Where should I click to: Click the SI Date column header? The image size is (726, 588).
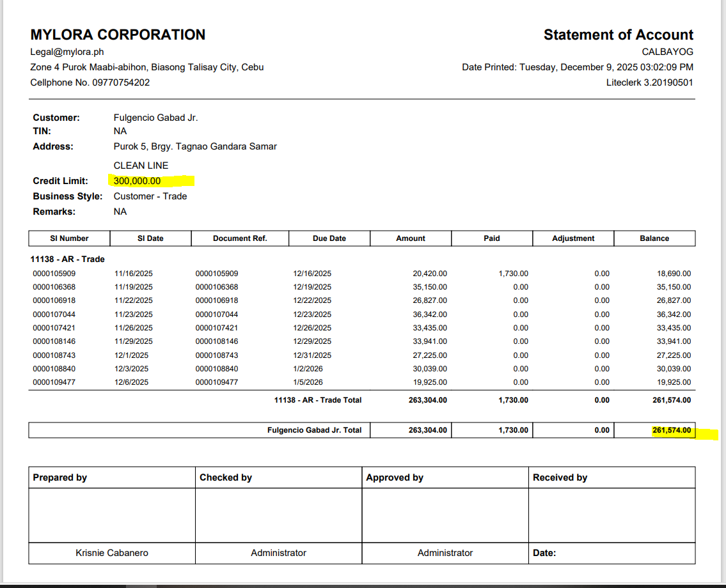point(150,238)
